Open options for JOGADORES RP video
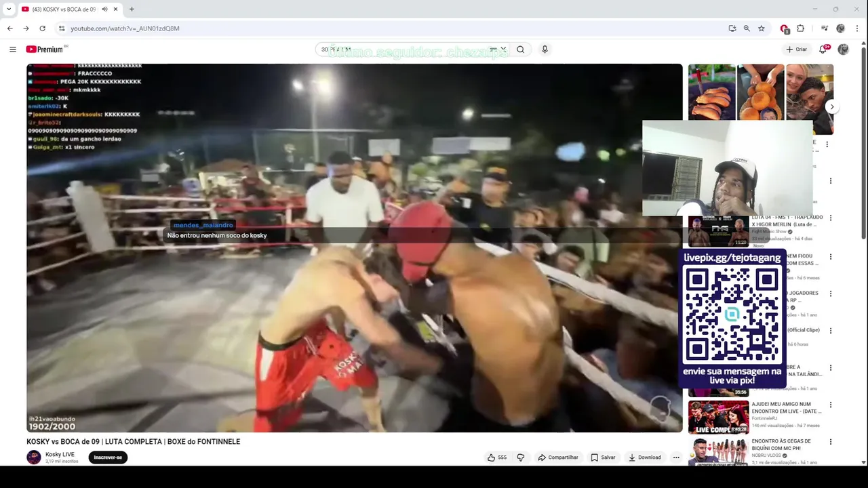Screen dimensions: 868x488 [x=830, y=294]
